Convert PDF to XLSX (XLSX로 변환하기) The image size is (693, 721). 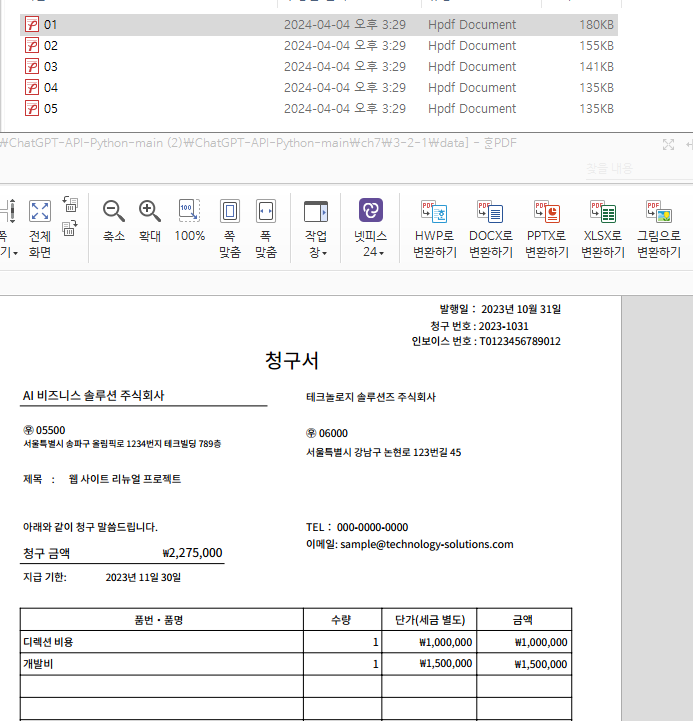tap(603, 229)
